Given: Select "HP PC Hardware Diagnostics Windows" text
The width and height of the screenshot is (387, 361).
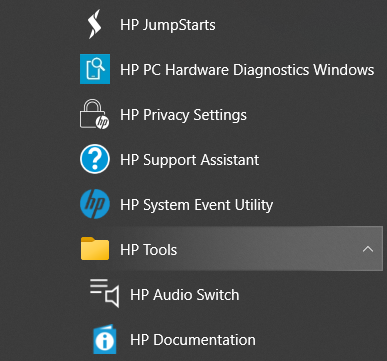Looking at the screenshot, I should 247,70.
